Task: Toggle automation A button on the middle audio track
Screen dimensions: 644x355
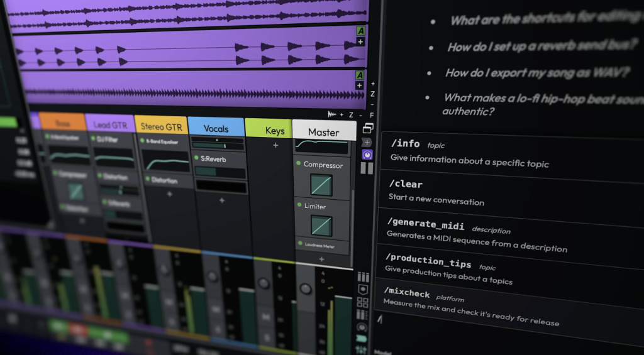Action: pos(360,31)
